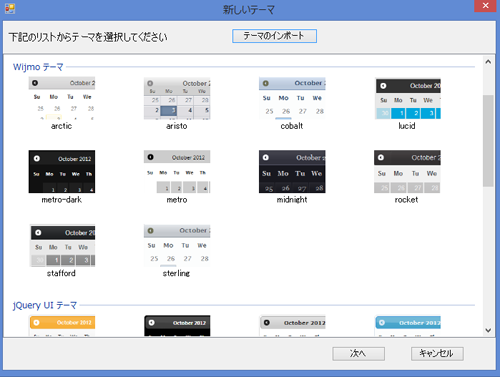Viewport: 500px width, 377px height.
Task: Pick the rocket theme thumbnail
Action: [x=407, y=171]
